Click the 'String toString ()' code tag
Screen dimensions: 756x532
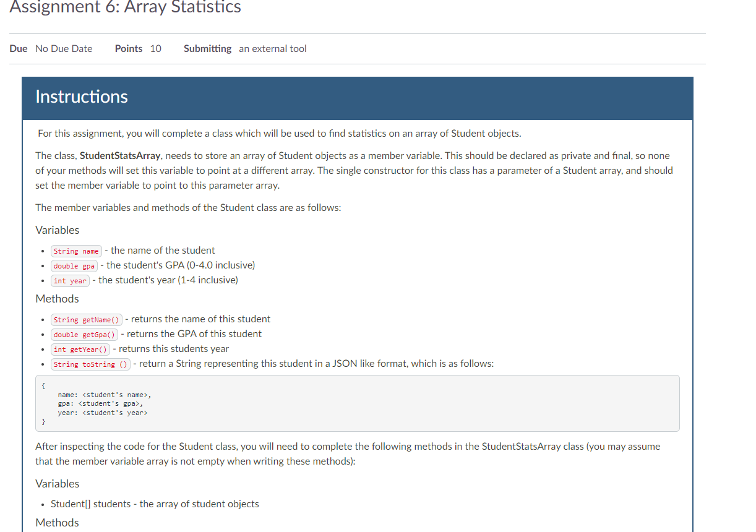90,364
